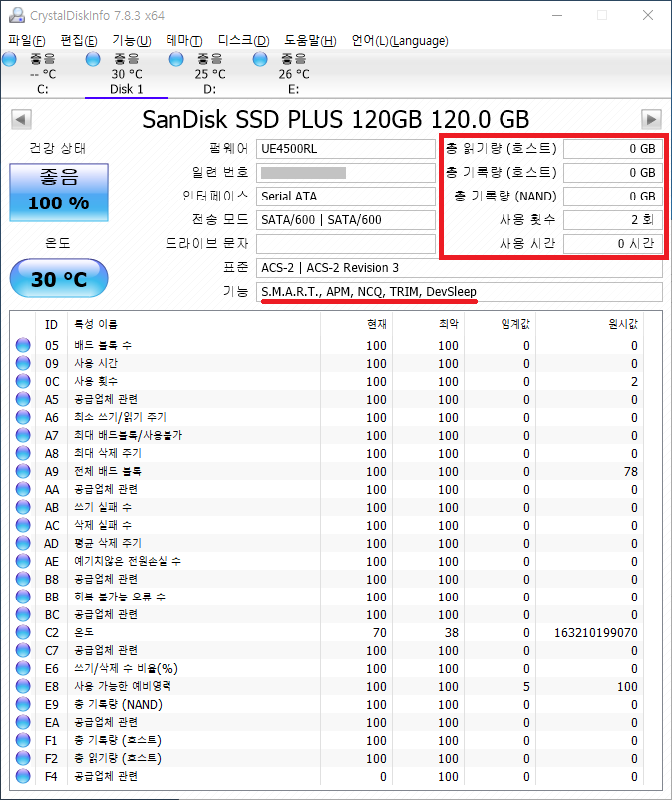Click the 총 기록량 (호스트) value field
Viewport: 672px width, 800px height.
(613, 173)
